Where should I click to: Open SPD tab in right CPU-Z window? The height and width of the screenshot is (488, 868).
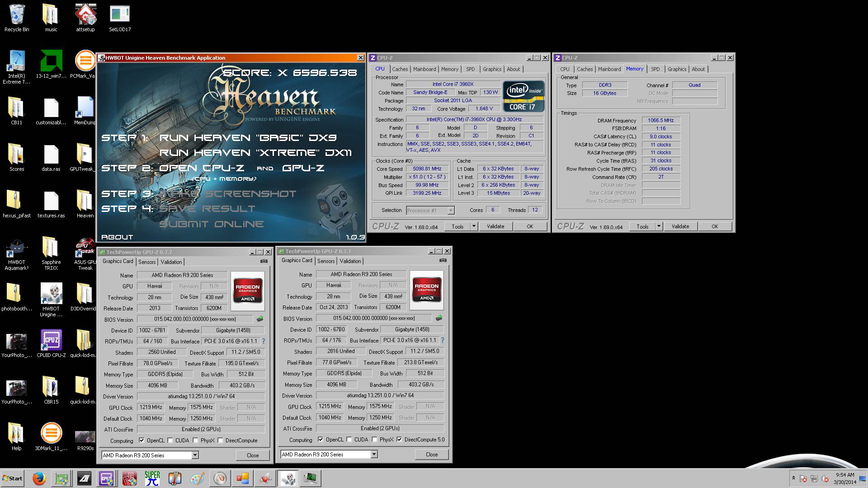point(656,69)
